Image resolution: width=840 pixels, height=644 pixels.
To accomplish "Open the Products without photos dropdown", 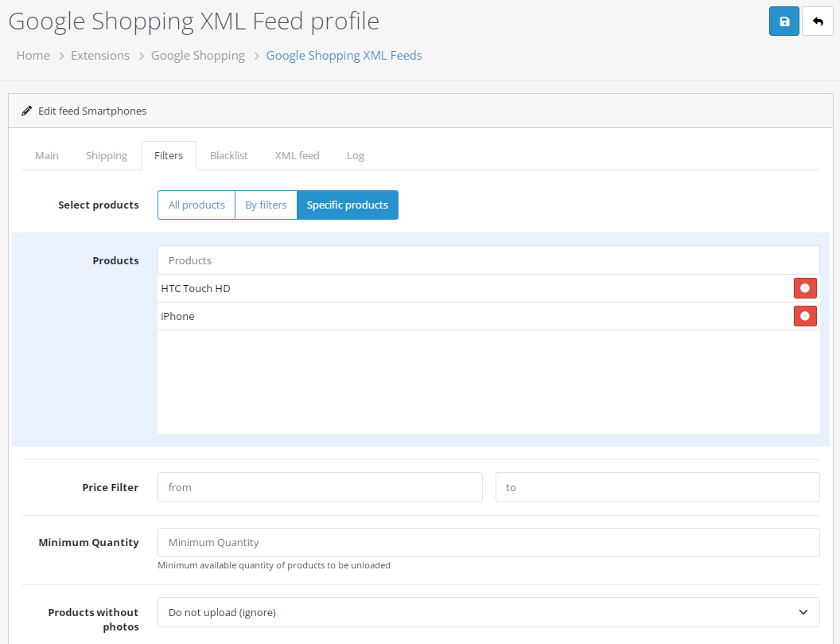I will 488,612.
